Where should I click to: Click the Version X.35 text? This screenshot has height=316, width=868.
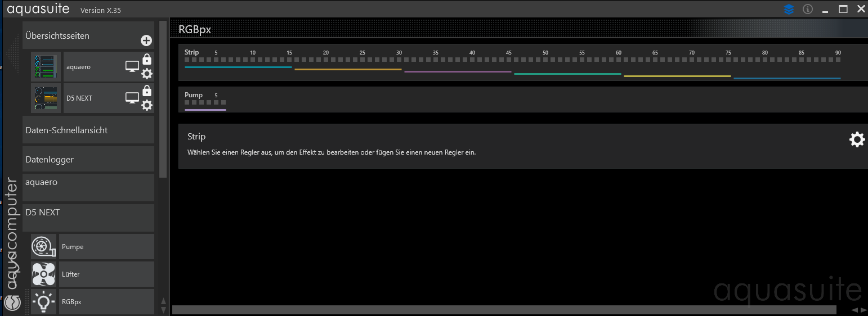[x=101, y=10]
